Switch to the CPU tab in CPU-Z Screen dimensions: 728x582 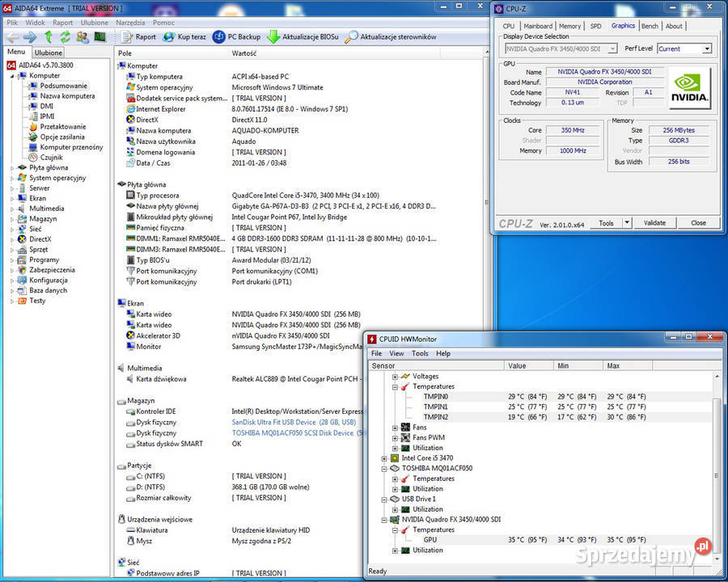[x=509, y=26]
